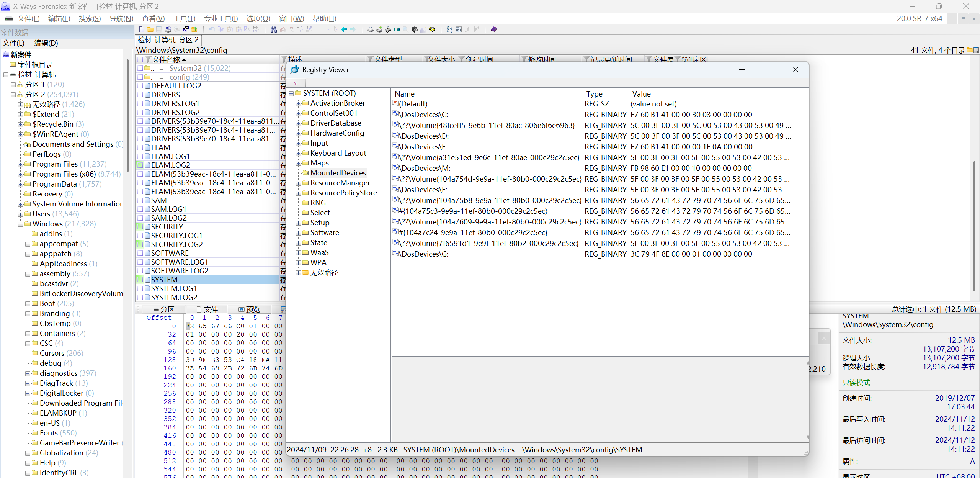Image resolution: width=980 pixels, height=478 pixels.
Task: Select the \DosDevices\C: registry value
Action: [423, 115]
